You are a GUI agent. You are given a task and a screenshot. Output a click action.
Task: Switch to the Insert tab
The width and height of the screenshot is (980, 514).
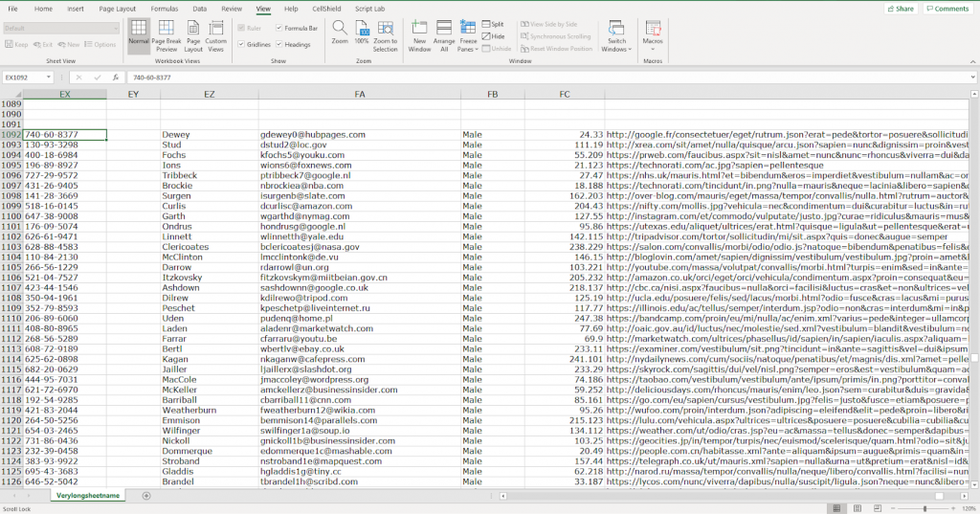75,9
